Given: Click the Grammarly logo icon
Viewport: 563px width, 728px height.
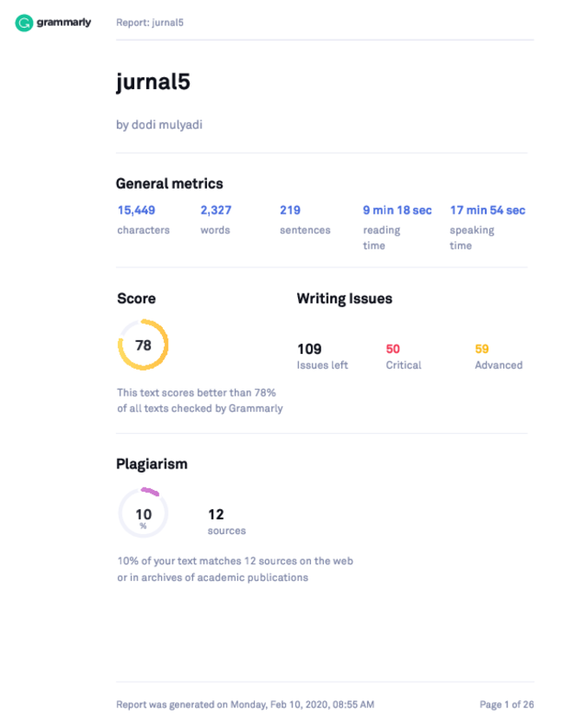Looking at the screenshot, I should click(24, 23).
